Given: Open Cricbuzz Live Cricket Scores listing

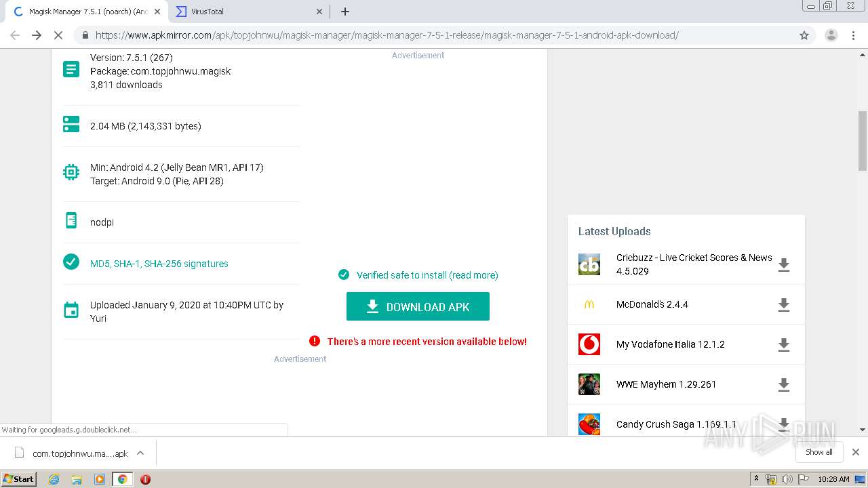Looking at the screenshot, I should (x=694, y=264).
